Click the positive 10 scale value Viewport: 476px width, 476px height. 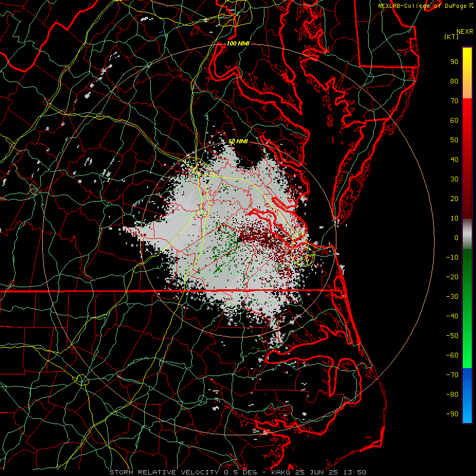454,218
